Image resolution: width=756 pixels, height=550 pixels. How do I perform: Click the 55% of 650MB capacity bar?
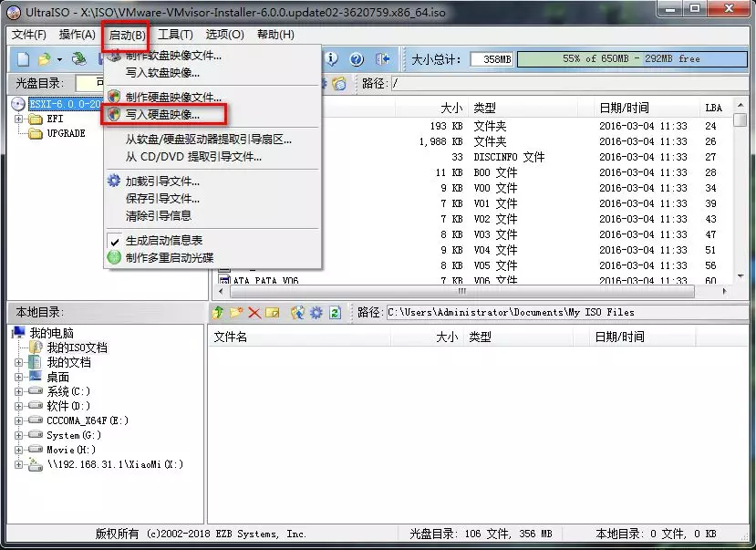(631, 58)
